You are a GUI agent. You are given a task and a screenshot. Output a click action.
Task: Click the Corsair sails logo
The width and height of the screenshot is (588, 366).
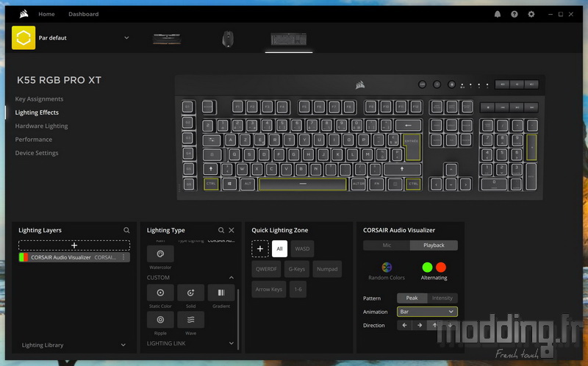click(24, 14)
